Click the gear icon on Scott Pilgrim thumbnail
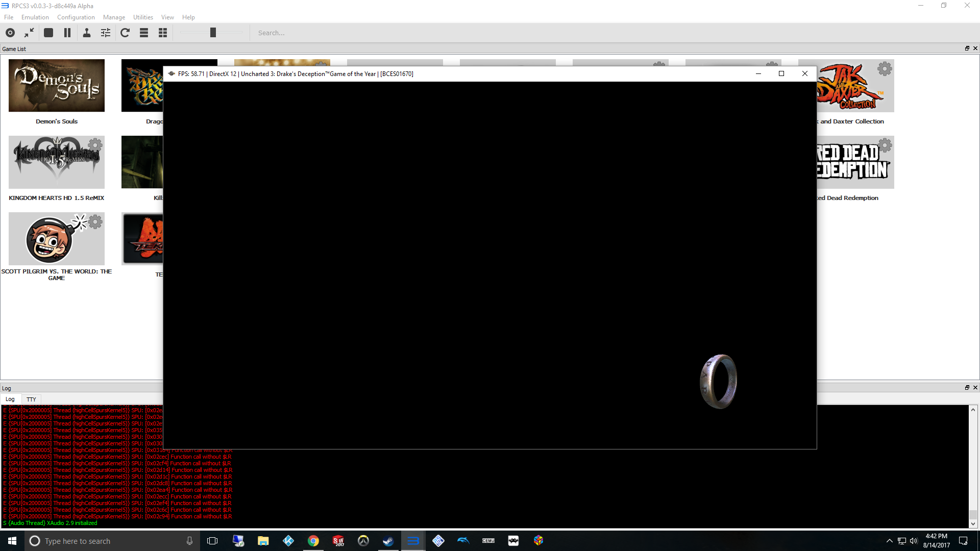The height and width of the screenshot is (551, 980). (95, 221)
